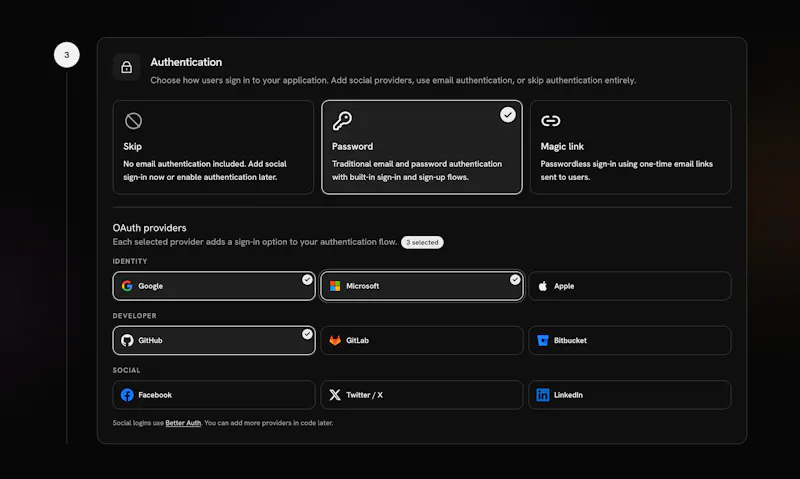800x479 pixels.
Task: Click the Google logo icon
Action: point(127,286)
